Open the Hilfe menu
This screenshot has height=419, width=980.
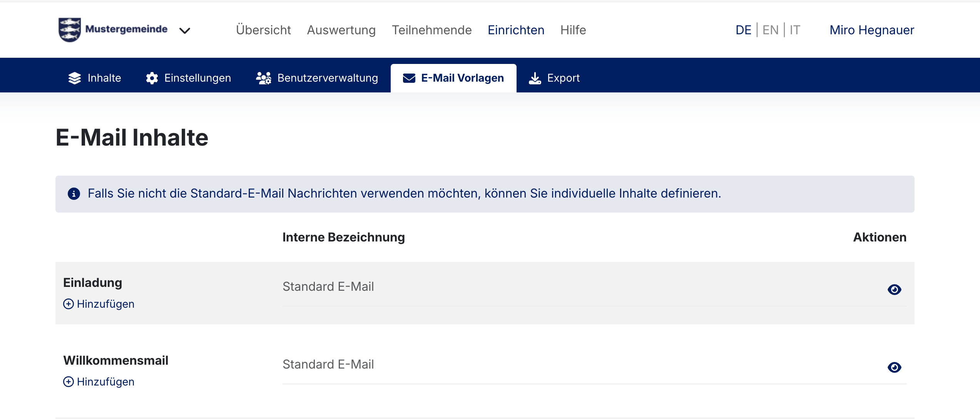(x=573, y=30)
